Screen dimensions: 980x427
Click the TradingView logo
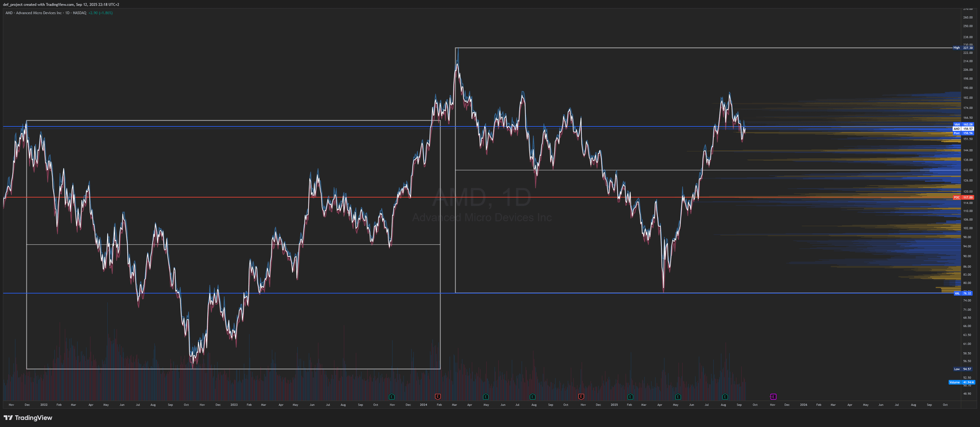pos(28,417)
